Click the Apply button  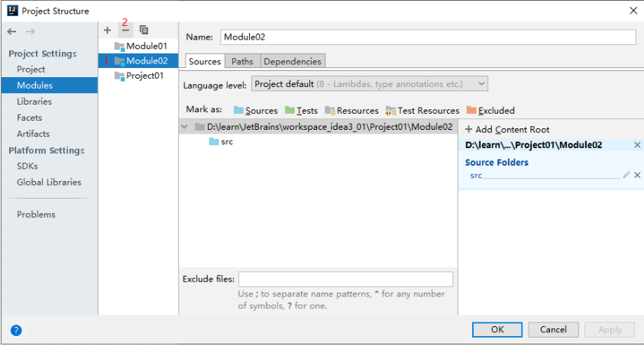tap(610, 330)
